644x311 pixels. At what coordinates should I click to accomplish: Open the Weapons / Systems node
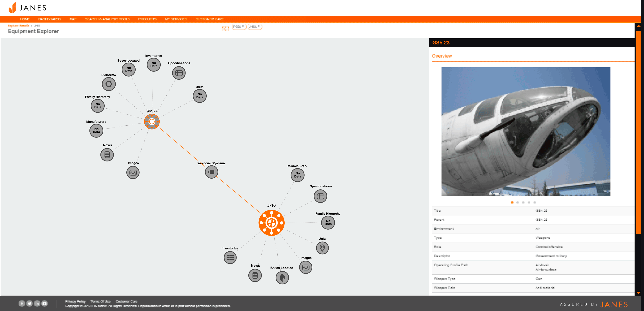click(211, 172)
